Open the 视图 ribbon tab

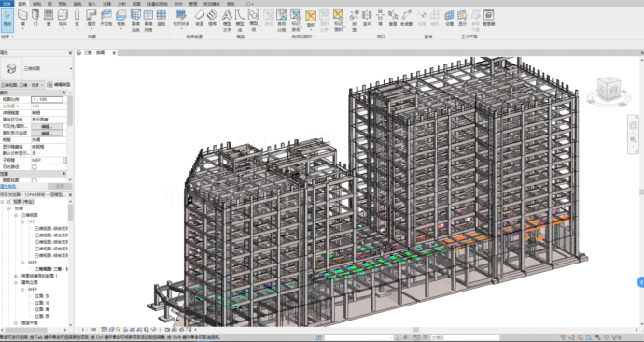coord(136,4)
